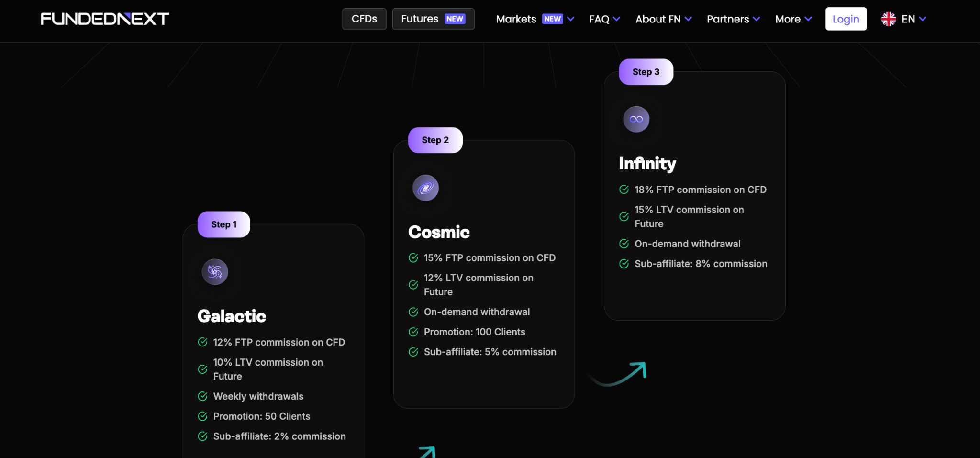Image resolution: width=980 pixels, height=458 pixels.
Task: Click checkmark beside Promotion: 100 Clients
Action: coord(413,332)
